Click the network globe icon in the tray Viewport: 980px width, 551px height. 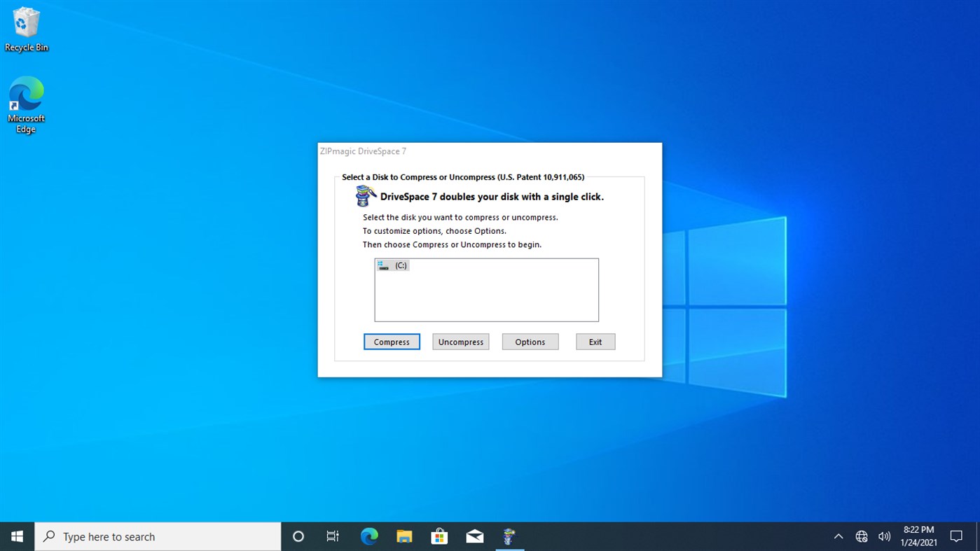click(861, 536)
